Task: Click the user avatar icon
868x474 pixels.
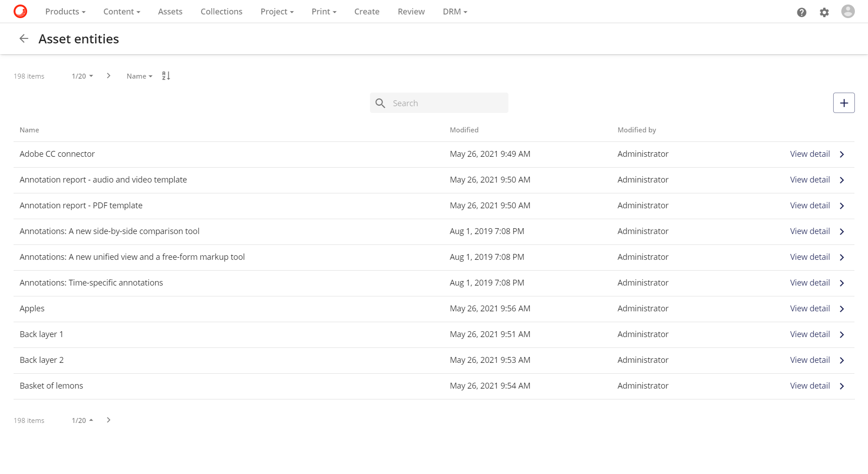Action: tap(848, 12)
